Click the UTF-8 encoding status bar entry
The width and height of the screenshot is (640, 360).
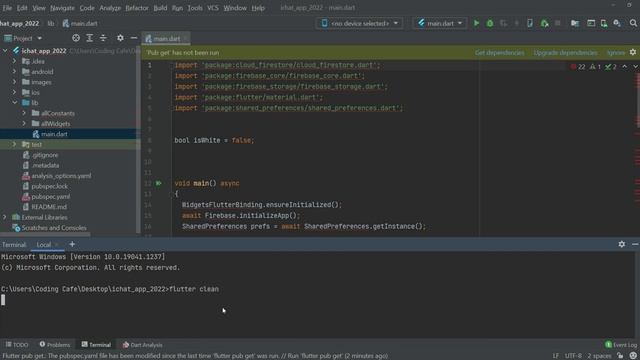tap(573, 356)
